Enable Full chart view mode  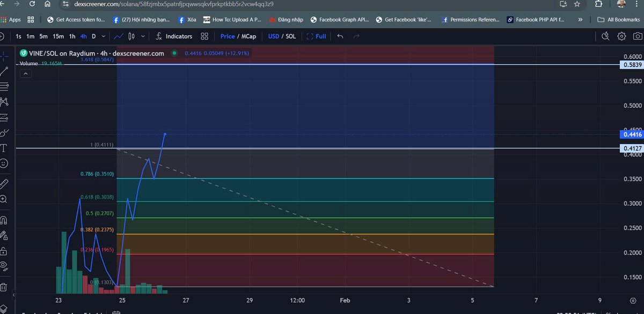pos(316,36)
